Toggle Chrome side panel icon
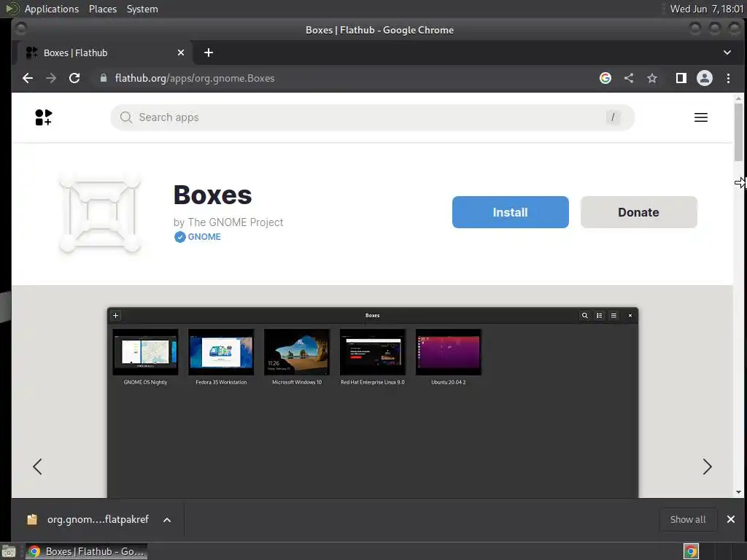Viewport: 747px width, 560px height. pos(681,78)
